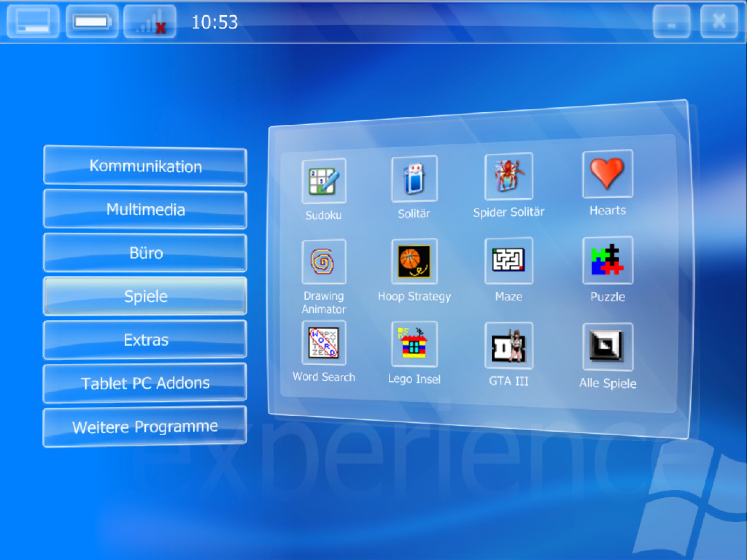Open Hoop Strategy basketball icon
The image size is (747, 560).
(x=414, y=261)
